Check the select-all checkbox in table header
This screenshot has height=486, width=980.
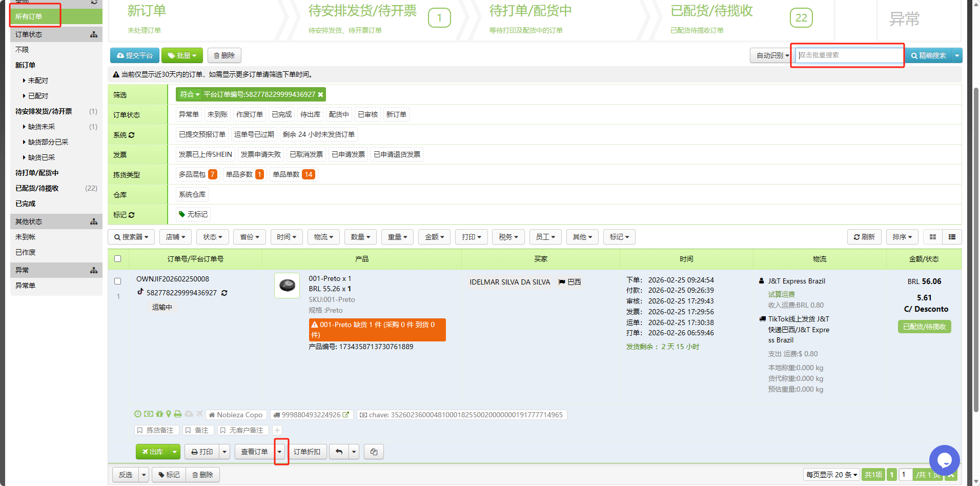[117, 259]
